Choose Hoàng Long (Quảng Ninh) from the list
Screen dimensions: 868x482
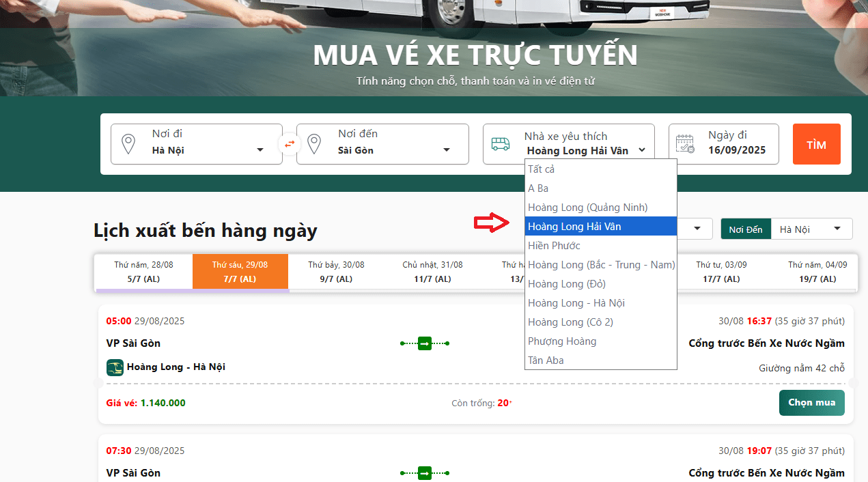[587, 208]
